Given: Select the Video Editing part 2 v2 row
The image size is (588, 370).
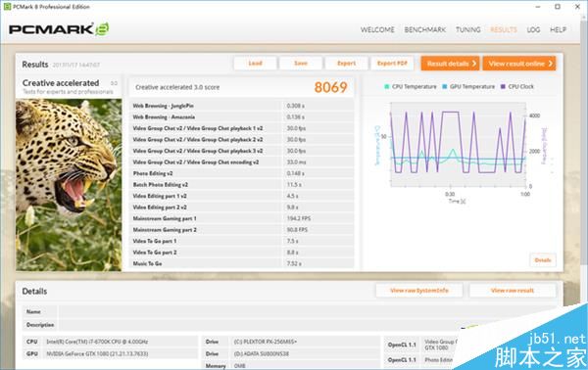Looking at the screenshot, I should pos(241,208).
